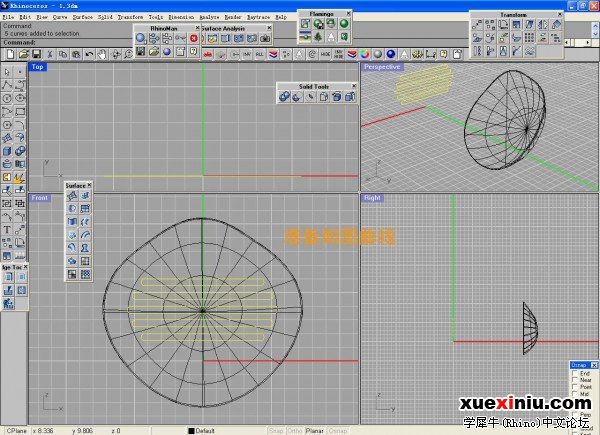Click the Zoom magnifier icon in main toolbar

click(x=128, y=54)
